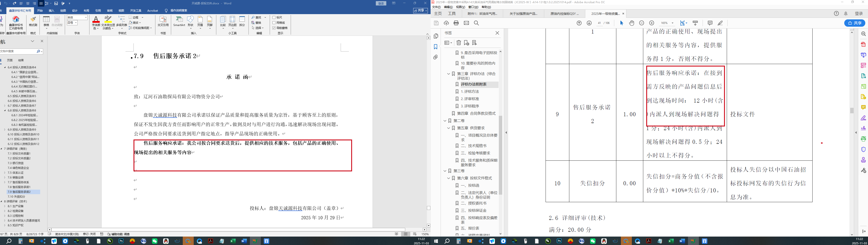
Task: Open the 交叉引用 cross-reference tool in Word
Action: (x=163, y=22)
